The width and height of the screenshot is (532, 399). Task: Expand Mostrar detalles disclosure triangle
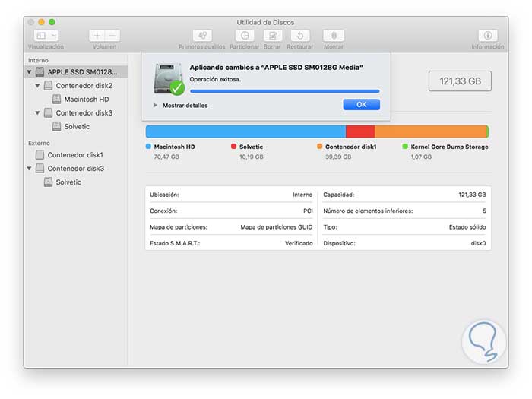click(155, 106)
